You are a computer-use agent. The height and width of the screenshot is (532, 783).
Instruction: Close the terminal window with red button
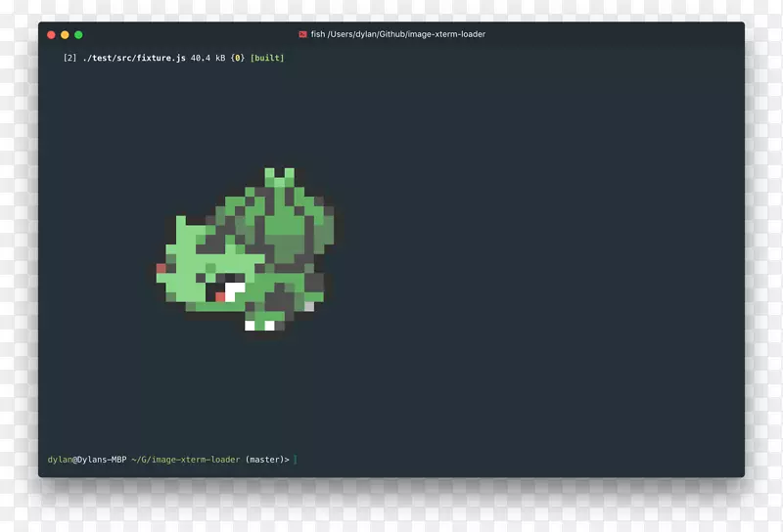[x=52, y=34]
